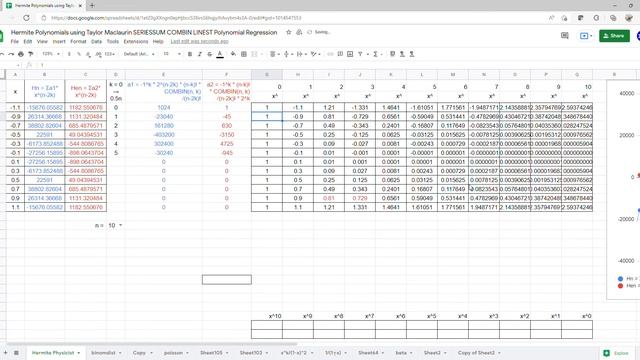640x360 pixels.
Task: Click the browser address bar
Action: [x=294, y=18]
